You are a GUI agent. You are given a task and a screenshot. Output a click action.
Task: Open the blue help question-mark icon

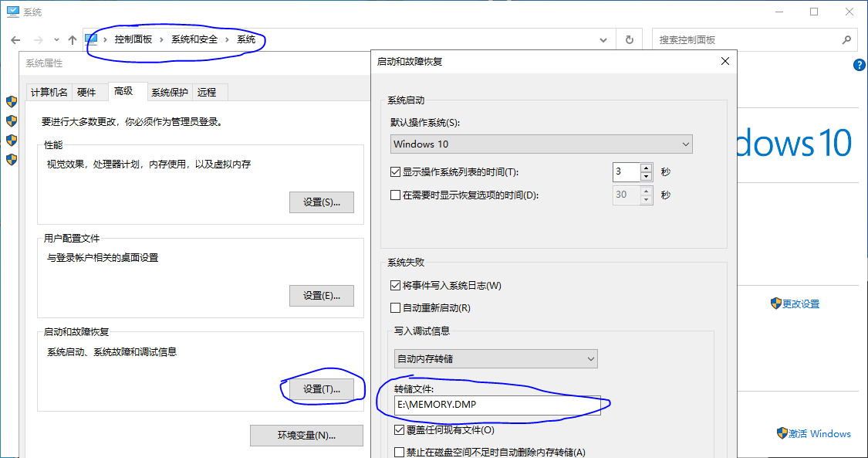pyautogui.click(x=860, y=65)
